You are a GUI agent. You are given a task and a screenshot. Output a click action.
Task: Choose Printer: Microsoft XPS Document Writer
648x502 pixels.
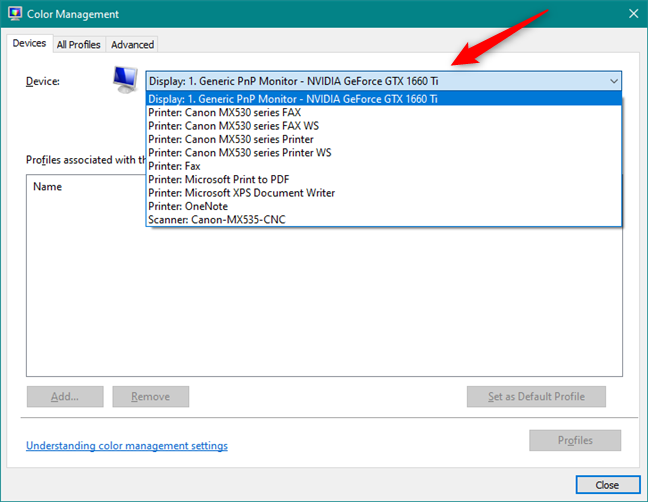point(384,193)
